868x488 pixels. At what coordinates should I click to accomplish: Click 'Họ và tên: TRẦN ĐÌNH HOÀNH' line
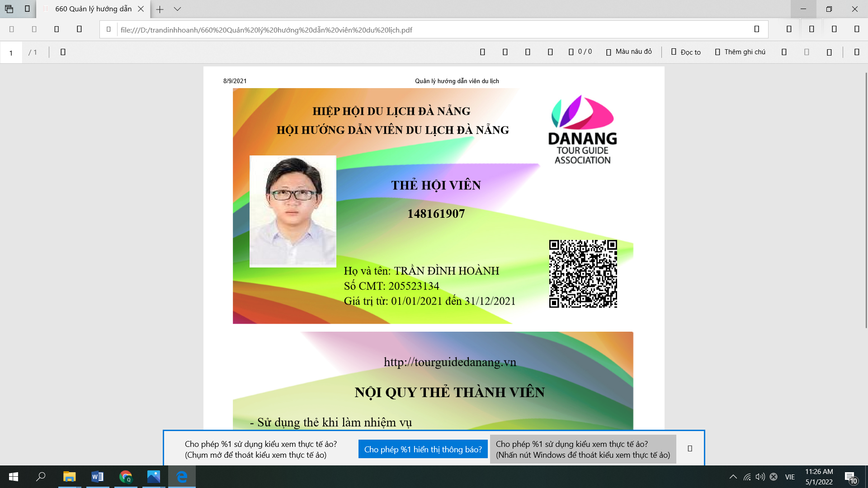(421, 271)
